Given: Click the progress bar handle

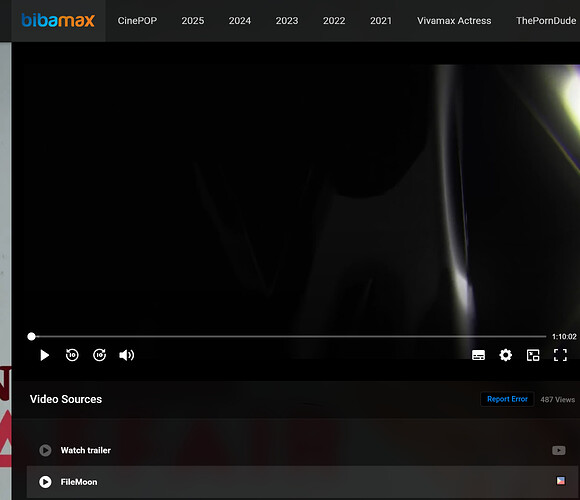Looking at the screenshot, I should click(x=31, y=337).
